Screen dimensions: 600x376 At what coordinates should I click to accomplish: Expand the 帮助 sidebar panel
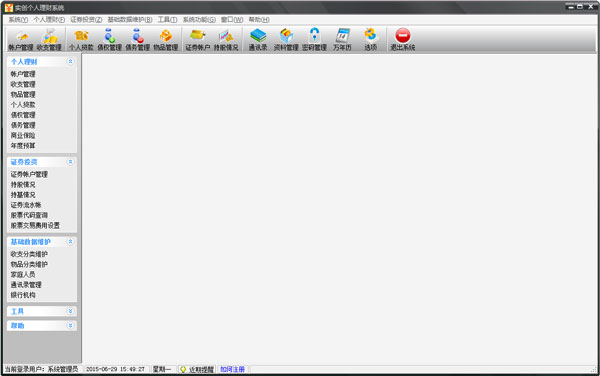[70, 326]
